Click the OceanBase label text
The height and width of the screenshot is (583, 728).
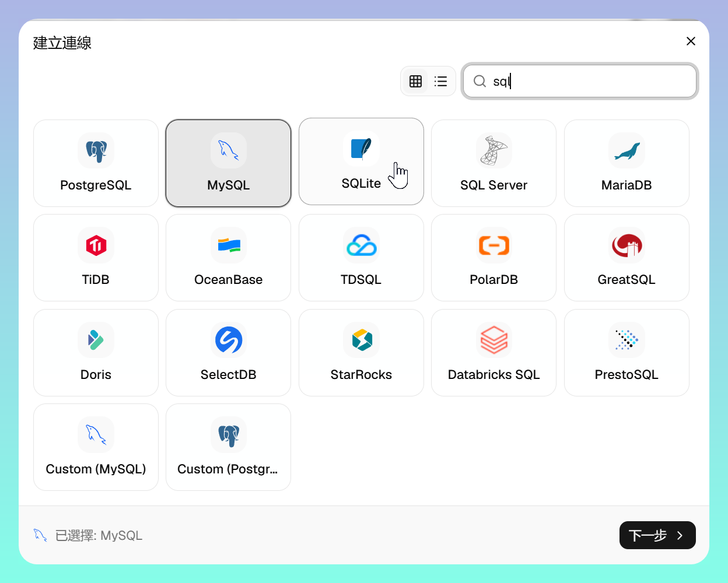click(229, 280)
